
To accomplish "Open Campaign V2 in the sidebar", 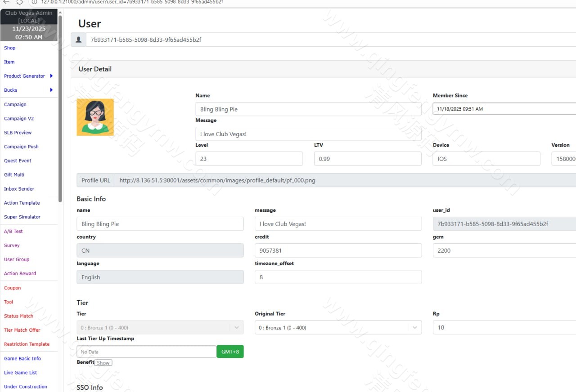I will (x=19, y=119).
